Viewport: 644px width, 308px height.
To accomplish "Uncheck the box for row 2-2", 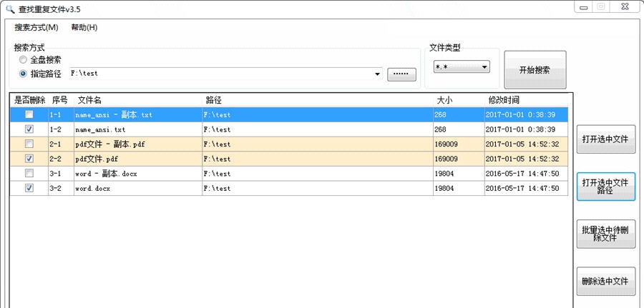I will pos(29,159).
